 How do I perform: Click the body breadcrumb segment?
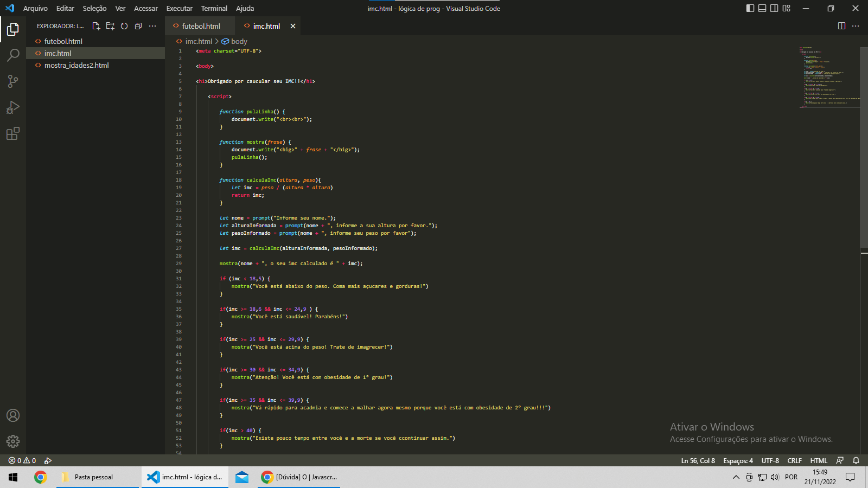coord(239,41)
